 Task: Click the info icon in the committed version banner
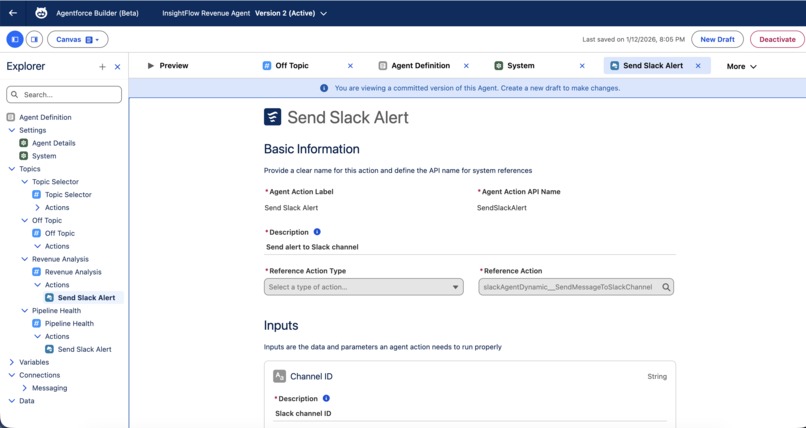324,88
